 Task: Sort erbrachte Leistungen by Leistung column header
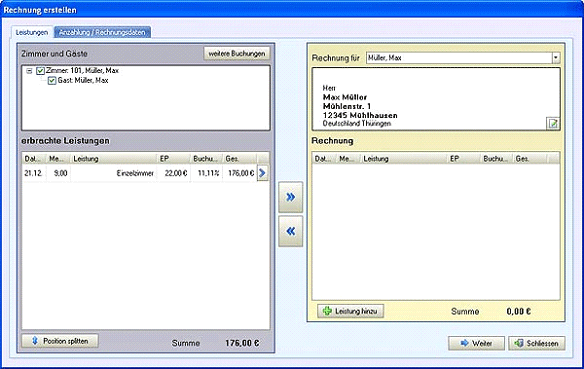click(x=113, y=159)
